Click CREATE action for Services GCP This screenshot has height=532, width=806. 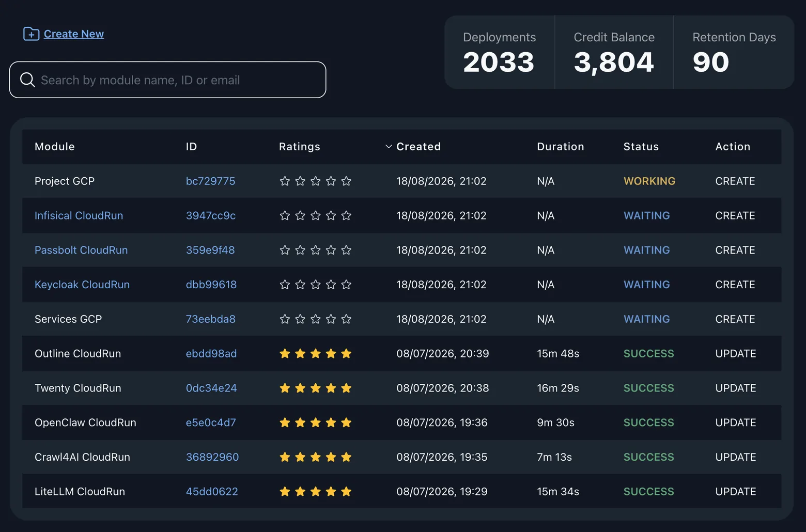coord(735,319)
